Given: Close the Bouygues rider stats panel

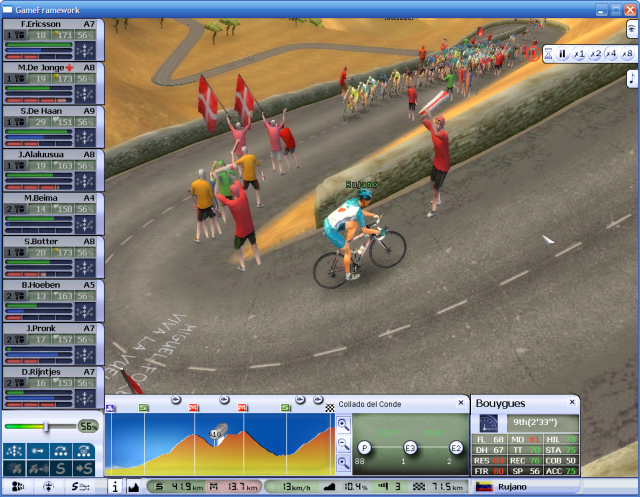Looking at the screenshot, I should (573, 402).
